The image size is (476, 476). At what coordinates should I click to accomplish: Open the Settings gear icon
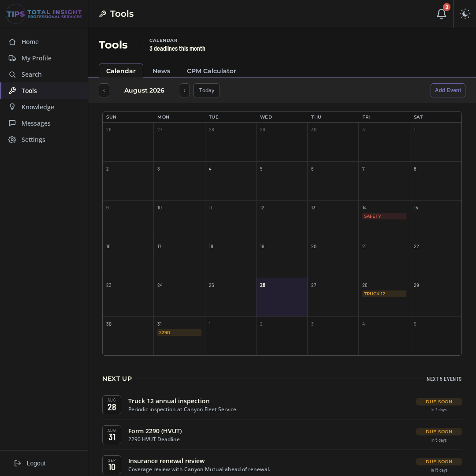click(x=12, y=140)
